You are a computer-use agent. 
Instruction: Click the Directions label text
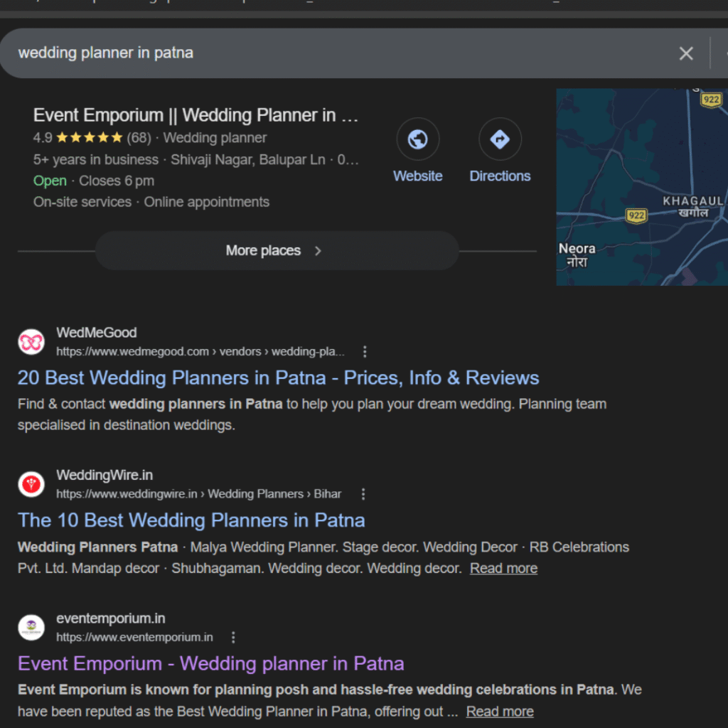coord(500,176)
